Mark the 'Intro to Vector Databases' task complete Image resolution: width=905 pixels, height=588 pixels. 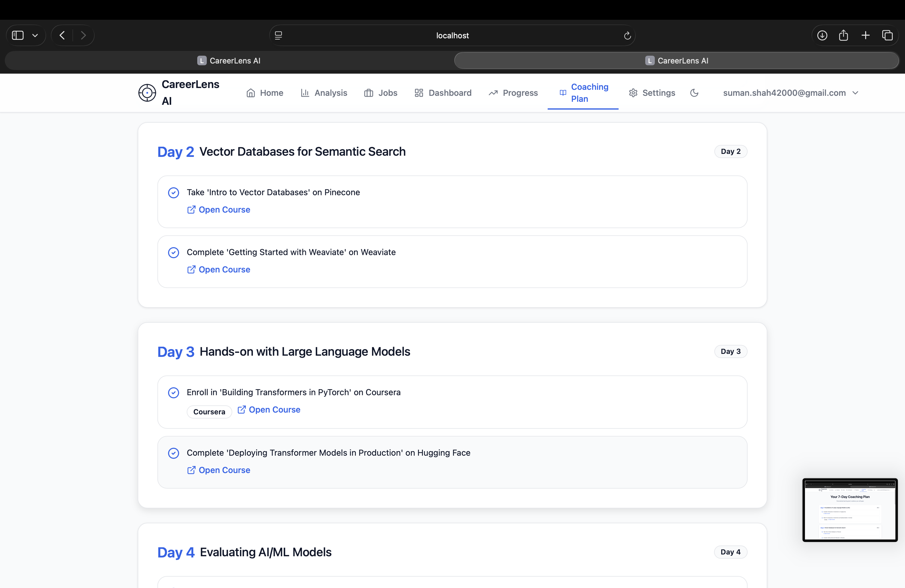(173, 193)
